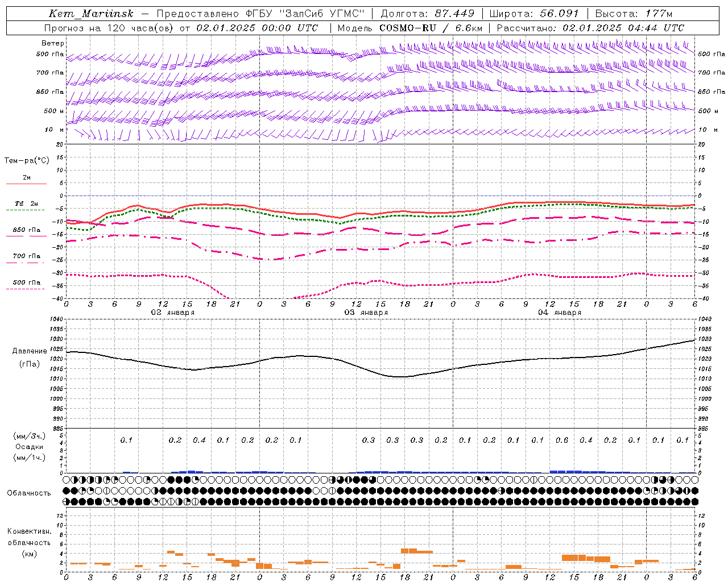Click the Облачность cloudiness label
728x582 pixels.
click(29, 493)
